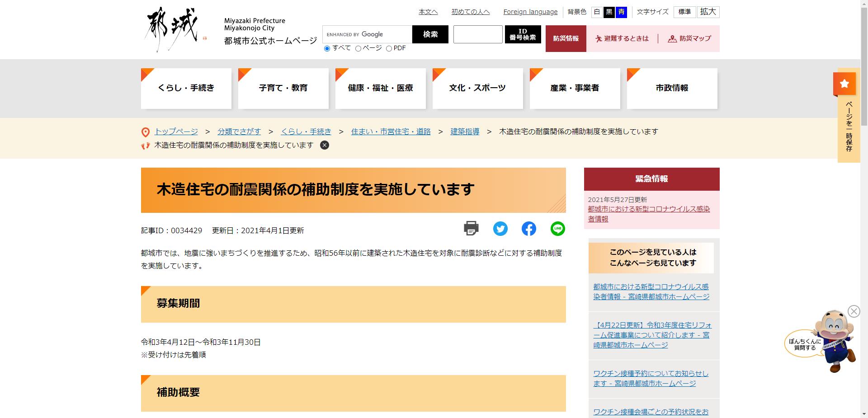The image size is (868, 418).
Task: Print this page using the printer icon
Action: click(x=472, y=229)
